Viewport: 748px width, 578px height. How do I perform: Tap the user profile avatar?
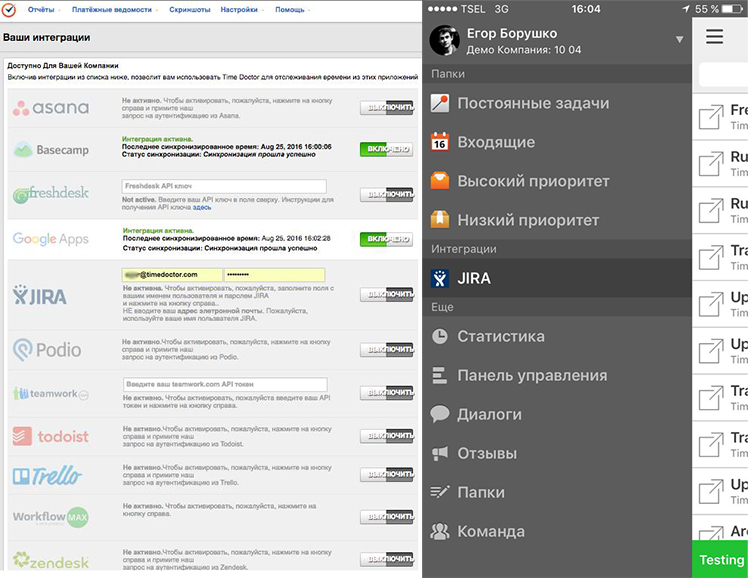[445, 41]
